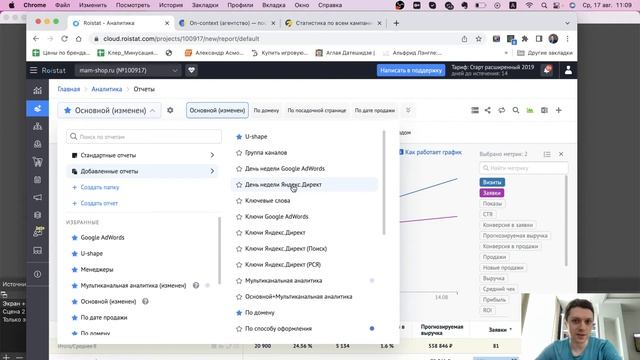
Task: Open the mam-shop.ru project selector
Action: click(127, 70)
